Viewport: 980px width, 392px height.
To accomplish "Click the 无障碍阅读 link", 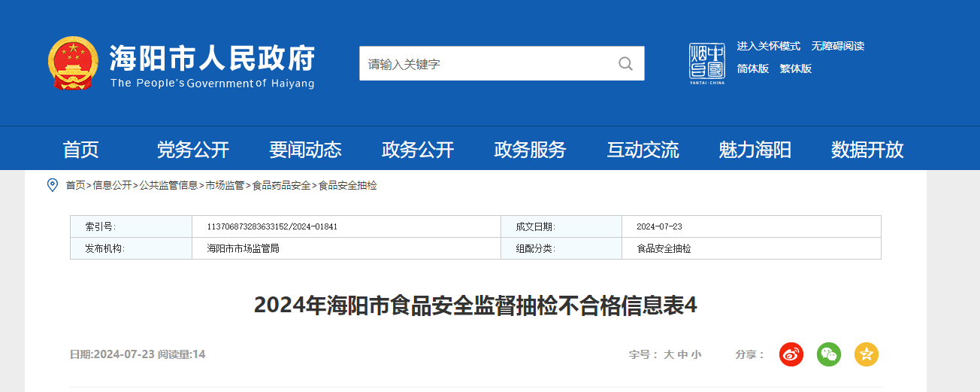I will coord(837,46).
